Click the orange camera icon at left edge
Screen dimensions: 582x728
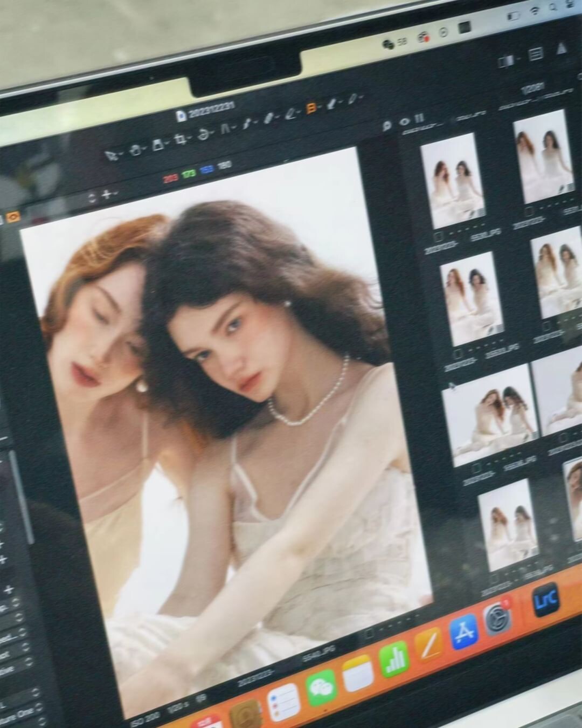[12, 217]
